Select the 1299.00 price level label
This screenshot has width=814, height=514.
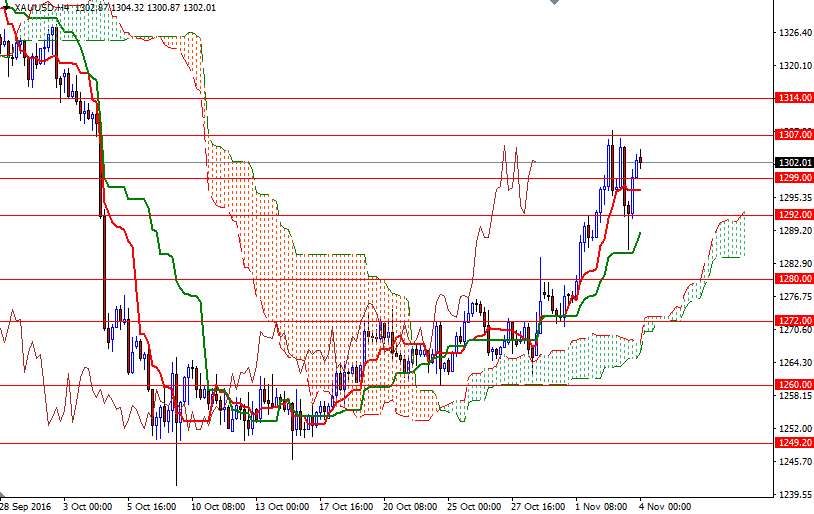(793, 177)
